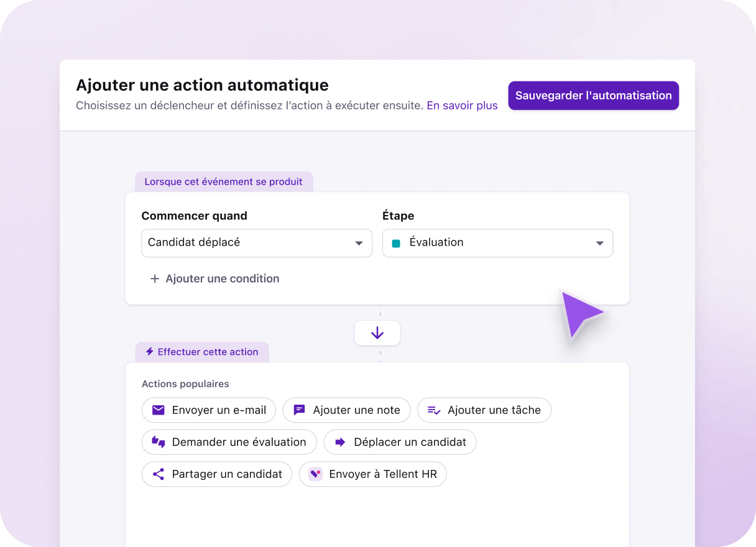Select the arrow icon on 'Déplacer un candidat'
The width and height of the screenshot is (756, 547).
click(341, 442)
